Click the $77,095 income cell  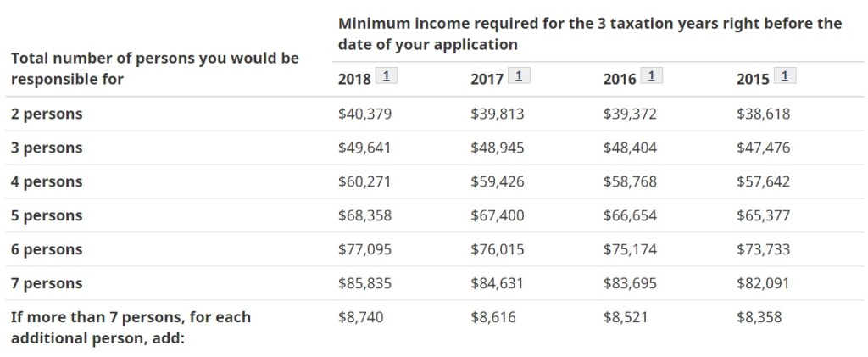tap(364, 249)
